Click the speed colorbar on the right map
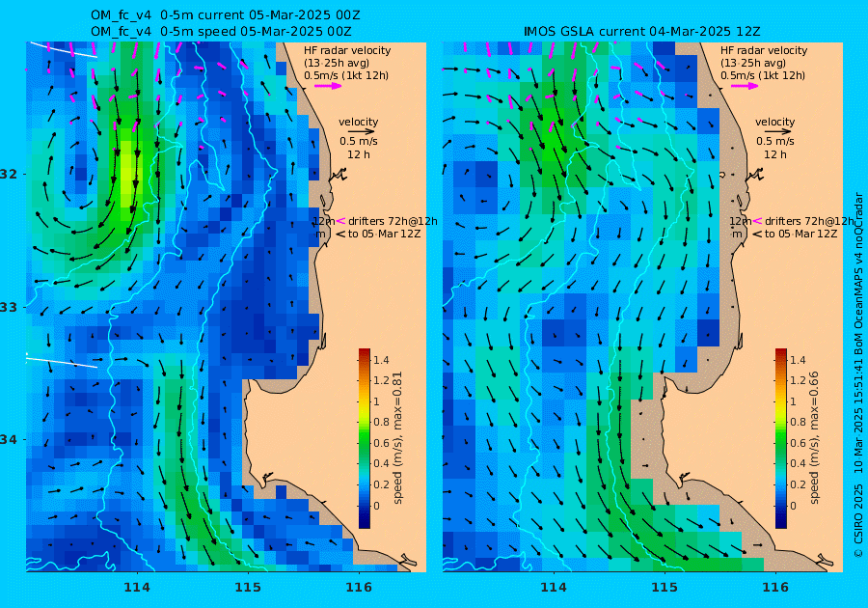868x608 pixels. (780, 438)
